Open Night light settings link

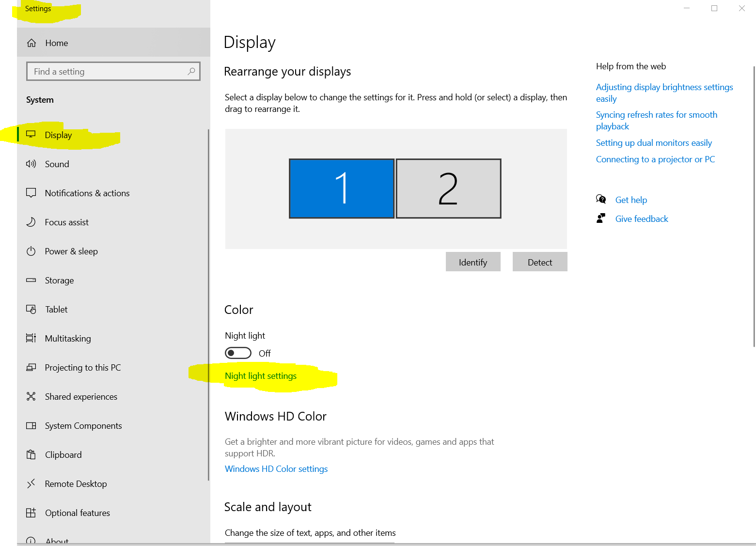261,376
